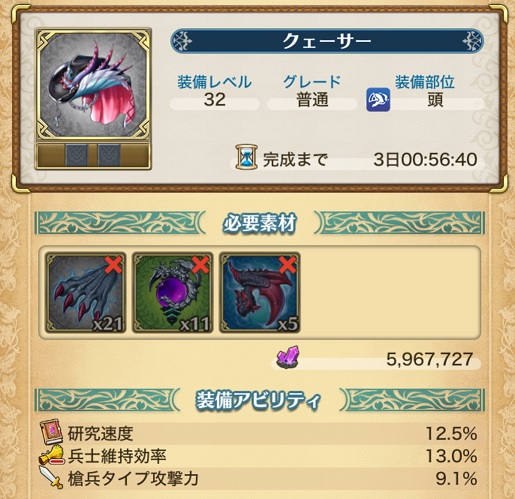The image size is (515, 499).
Task: Tap the 必要素材 section header
Action: point(259,223)
